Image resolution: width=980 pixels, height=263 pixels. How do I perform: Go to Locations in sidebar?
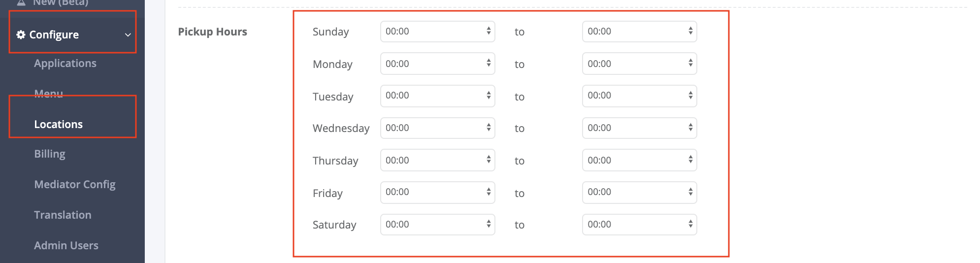58,124
